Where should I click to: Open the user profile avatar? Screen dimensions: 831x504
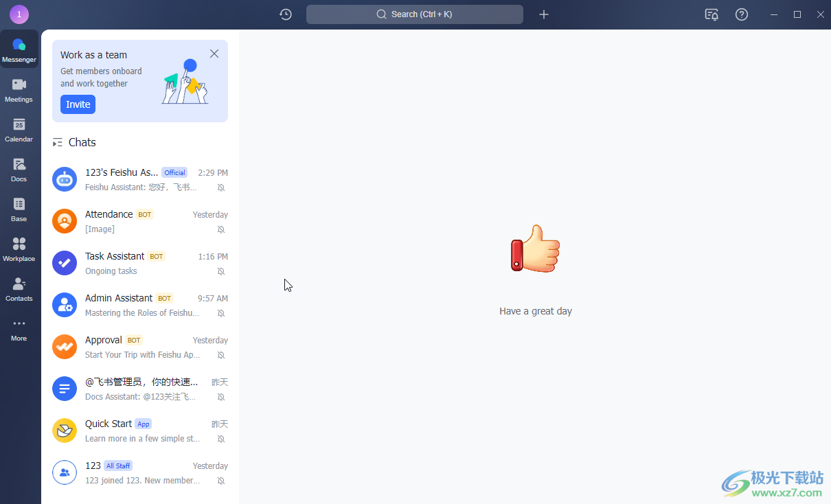pyautogui.click(x=19, y=14)
